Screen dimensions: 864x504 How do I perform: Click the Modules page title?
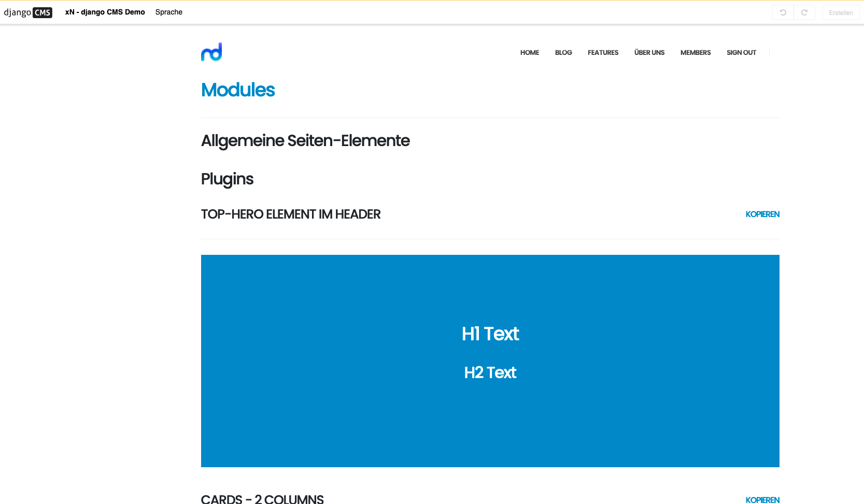click(238, 90)
